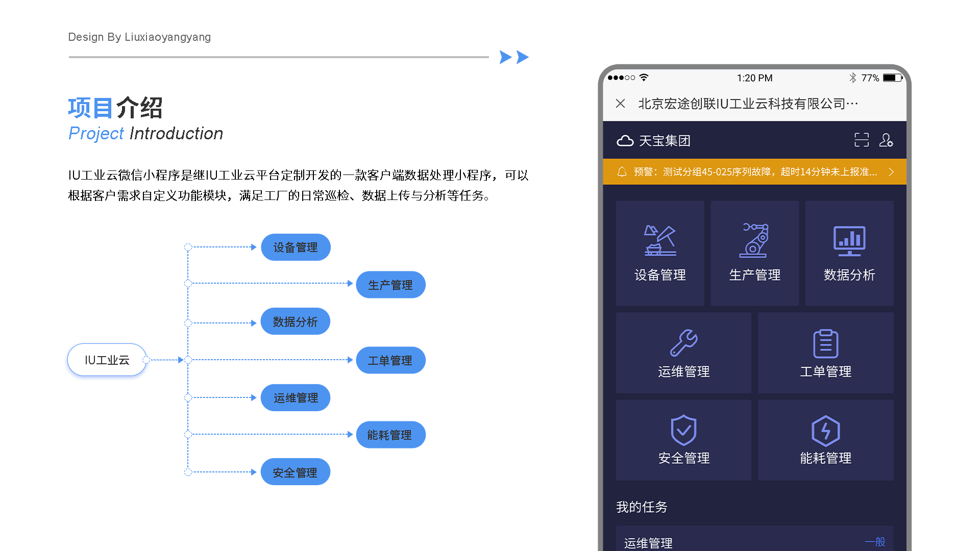The image size is (980, 551).
Task: Tap the 能耗管理 lightning hexagon icon
Action: coord(826,431)
